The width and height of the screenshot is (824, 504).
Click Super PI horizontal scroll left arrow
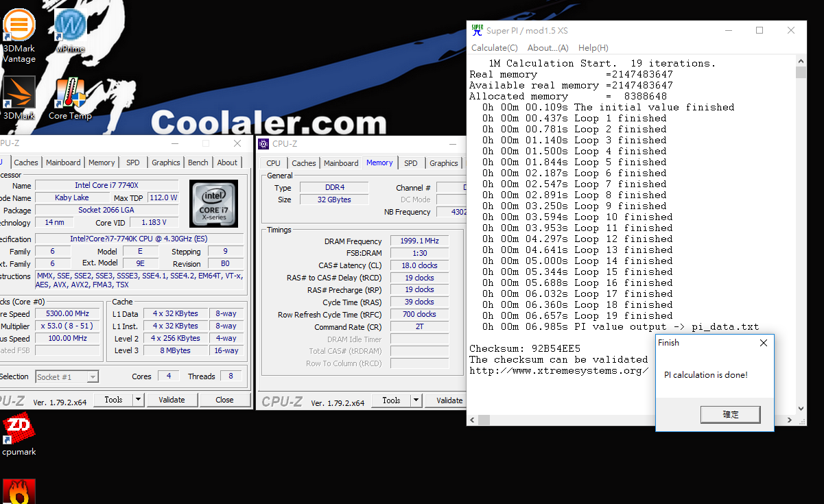coord(473,420)
